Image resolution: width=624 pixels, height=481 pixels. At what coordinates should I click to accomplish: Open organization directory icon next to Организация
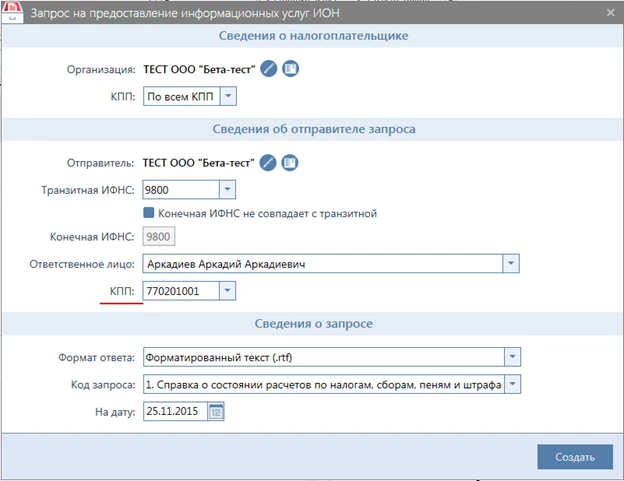291,69
